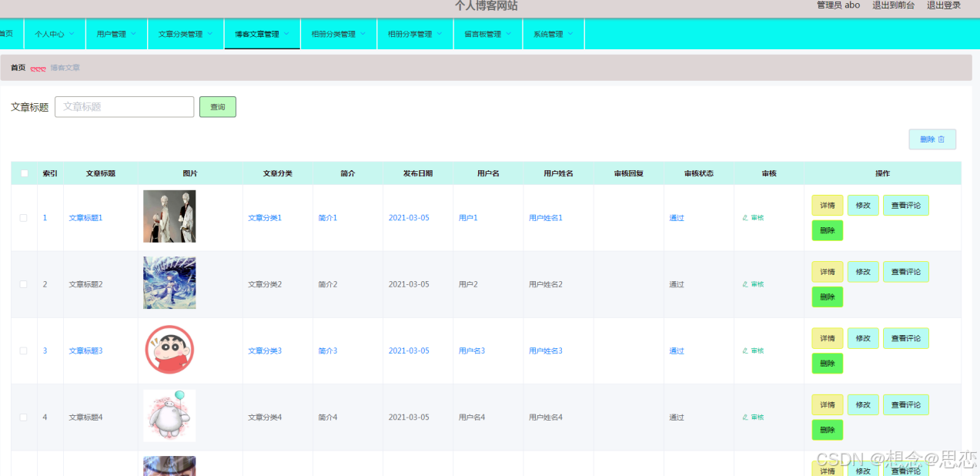
Task: Open the 相册分享管理 menu item
Action: (416, 34)
